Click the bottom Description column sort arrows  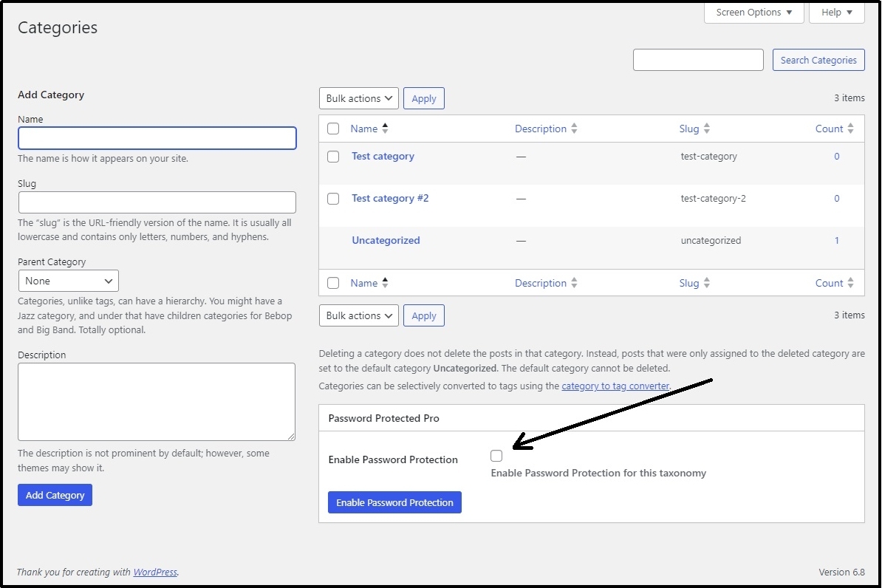point(575,282)
